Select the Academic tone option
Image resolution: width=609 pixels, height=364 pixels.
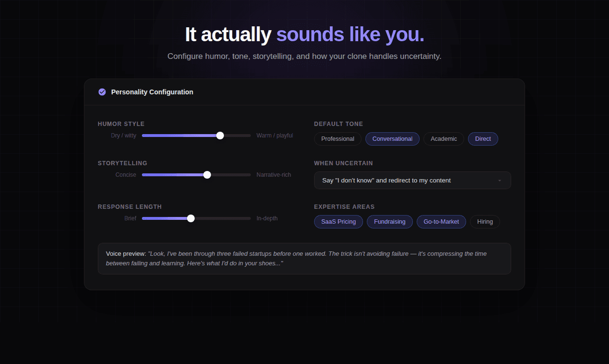443,138
